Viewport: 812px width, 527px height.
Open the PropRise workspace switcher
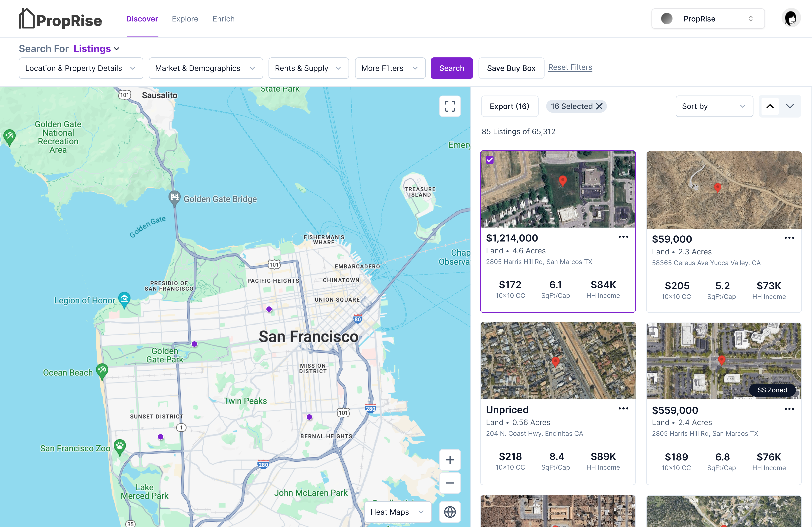(x=708, y=19)
